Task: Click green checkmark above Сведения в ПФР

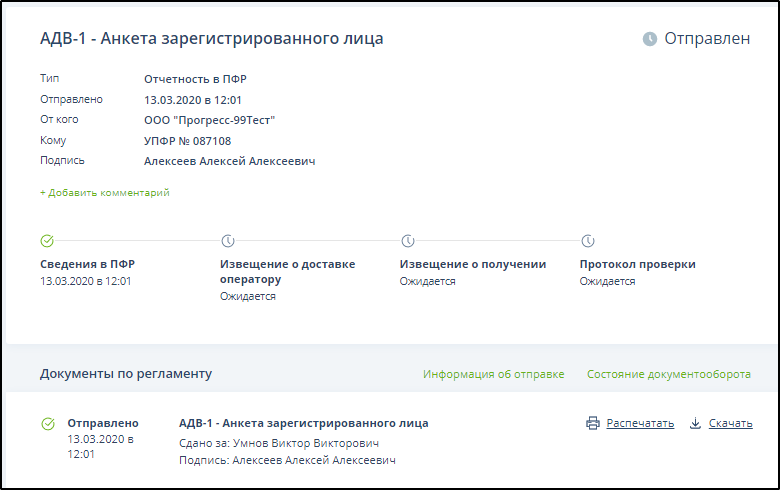Action: coord(47,241)
